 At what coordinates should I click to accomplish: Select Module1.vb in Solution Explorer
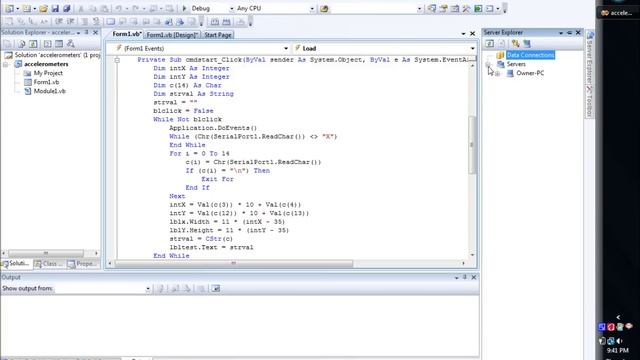coord(49,91)
